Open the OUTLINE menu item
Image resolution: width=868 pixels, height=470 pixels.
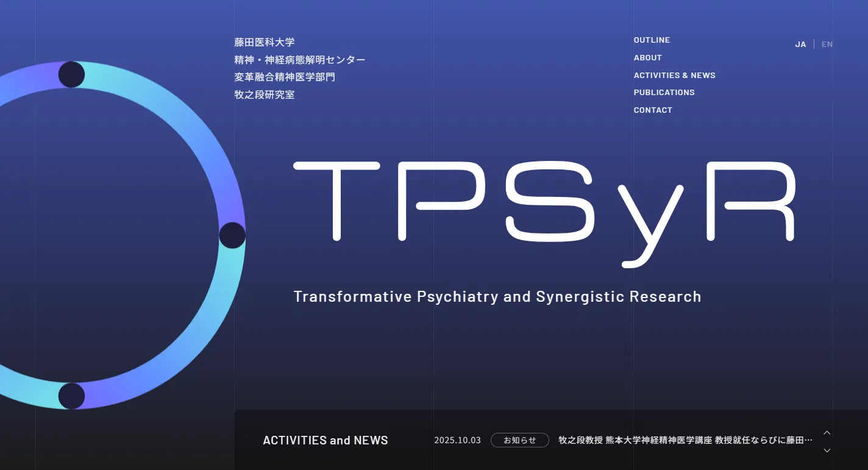pyautogui.click(x=652, y=40)
